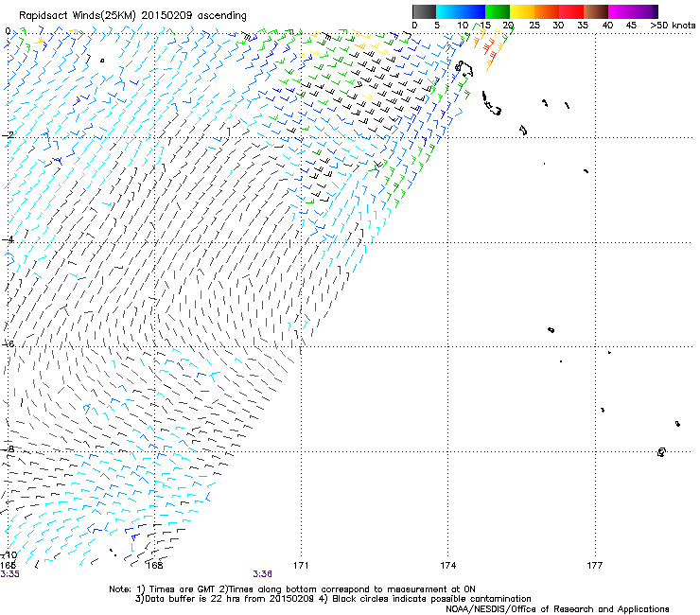The image size is (700, 615).
Task: Click the longitude label '177'
Action: coord(595,566)
